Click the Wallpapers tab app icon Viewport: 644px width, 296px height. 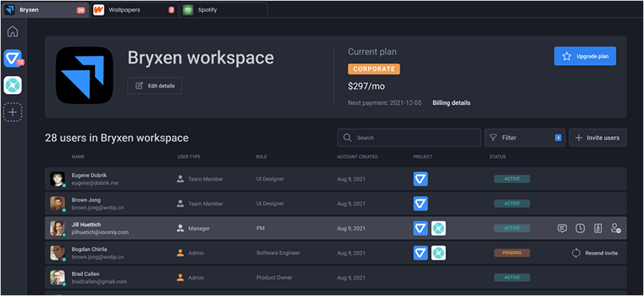pos(99,10)
